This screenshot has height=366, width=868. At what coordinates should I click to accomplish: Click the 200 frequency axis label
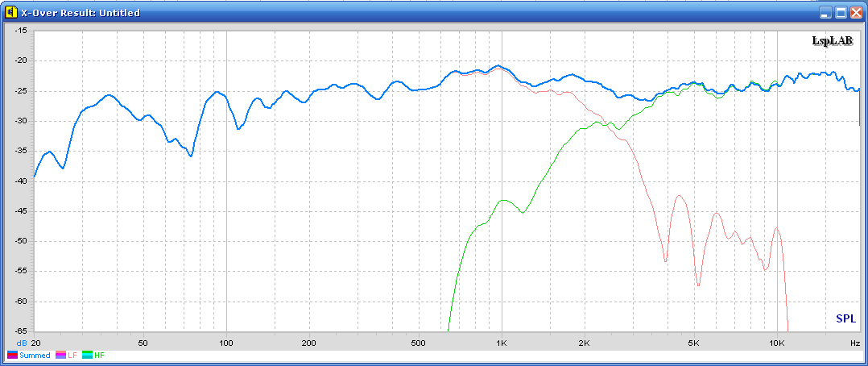pyautogui.click(x=309, y=343)
